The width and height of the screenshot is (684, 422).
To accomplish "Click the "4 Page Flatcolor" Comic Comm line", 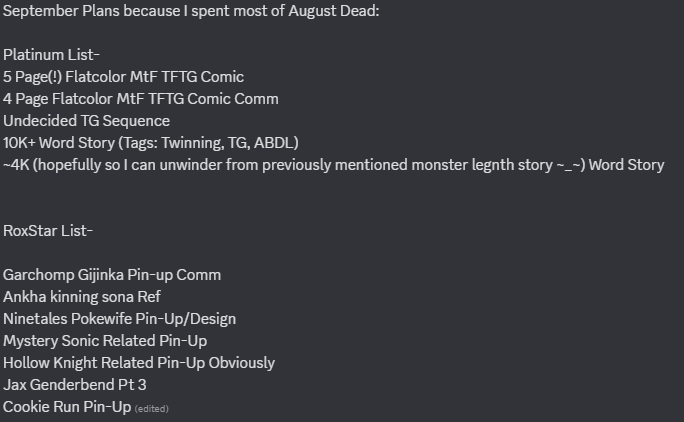I will tap(141, 99).
